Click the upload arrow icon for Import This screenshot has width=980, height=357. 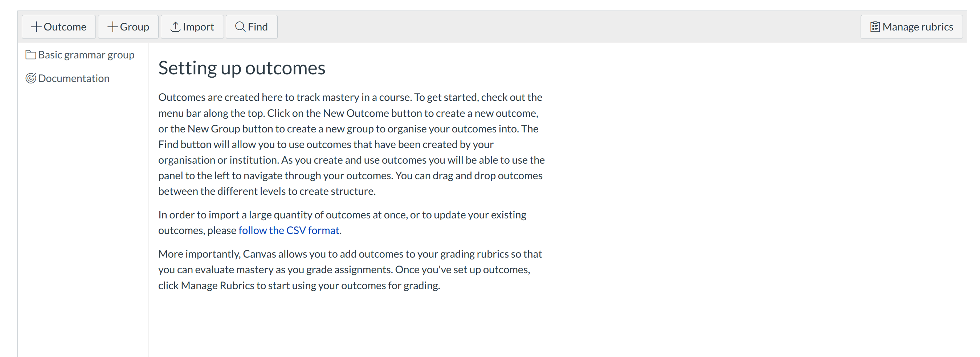[175, 27]
